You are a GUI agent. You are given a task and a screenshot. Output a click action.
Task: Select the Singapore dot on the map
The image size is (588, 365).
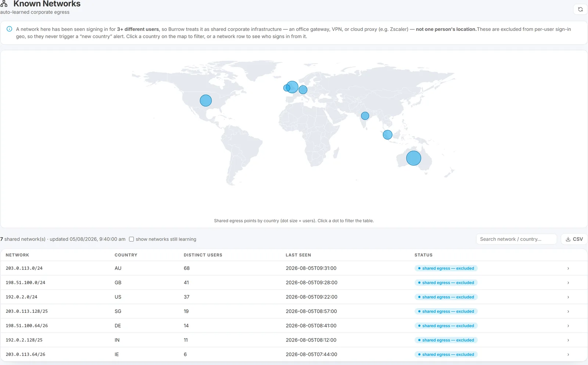(x=387, y=135)
